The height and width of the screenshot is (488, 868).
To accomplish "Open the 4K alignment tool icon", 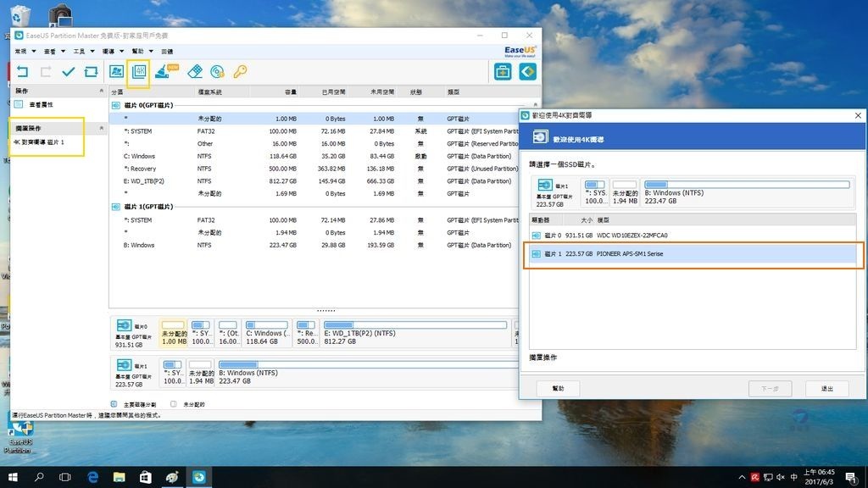I will (x=138, y=72).
